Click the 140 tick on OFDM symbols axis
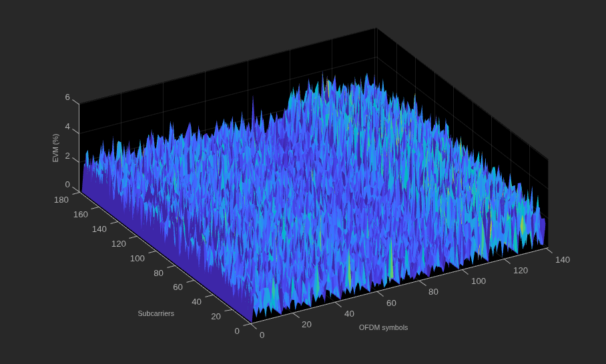 [563, 260]
